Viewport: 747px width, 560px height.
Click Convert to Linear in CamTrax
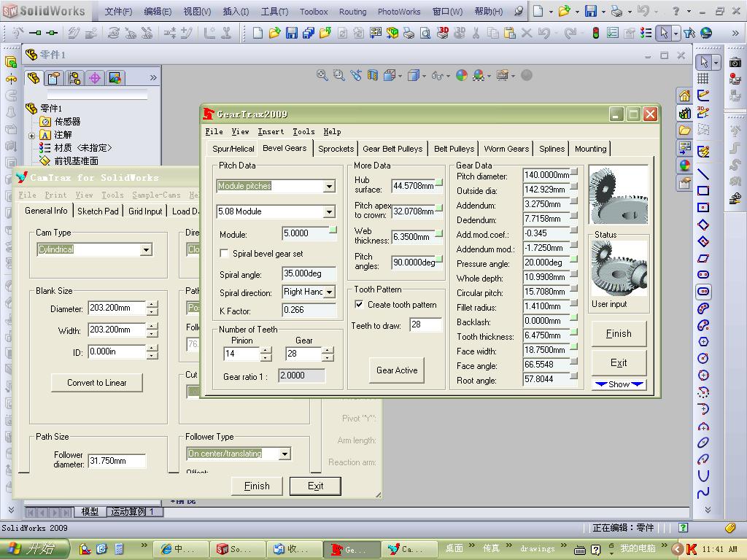tap(97, 383)
